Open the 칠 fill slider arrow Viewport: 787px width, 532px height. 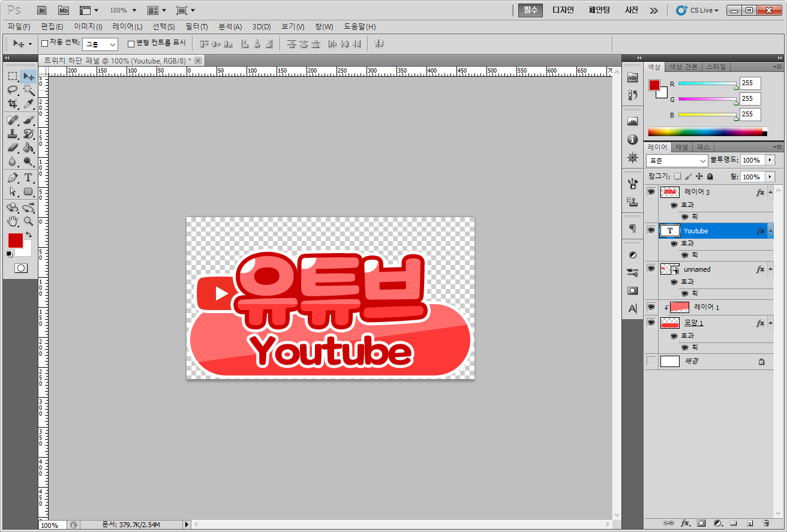point(771,177)
